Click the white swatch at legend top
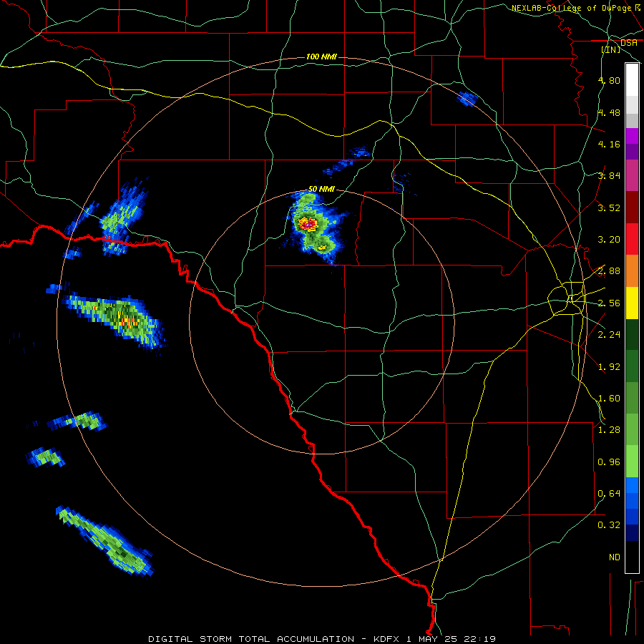The height and width of the screenshot is (644, 644). (632, 79)
